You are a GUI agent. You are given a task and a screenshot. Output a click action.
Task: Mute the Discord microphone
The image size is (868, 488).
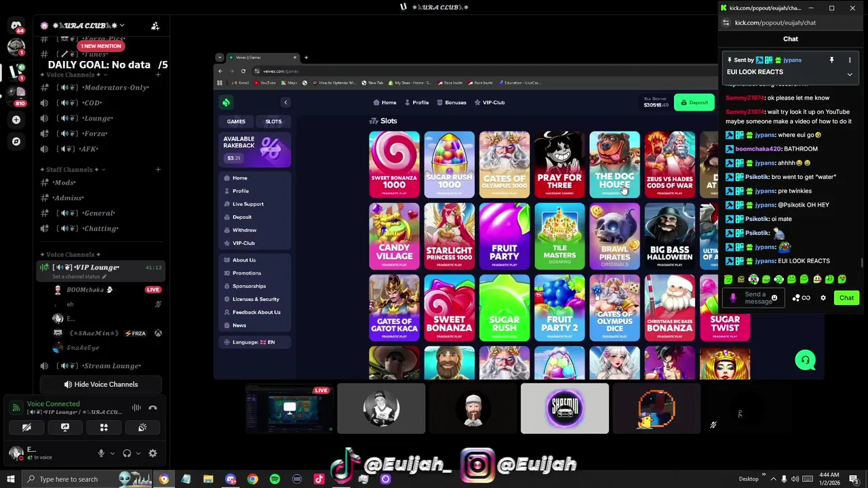(x=101, y=453)
